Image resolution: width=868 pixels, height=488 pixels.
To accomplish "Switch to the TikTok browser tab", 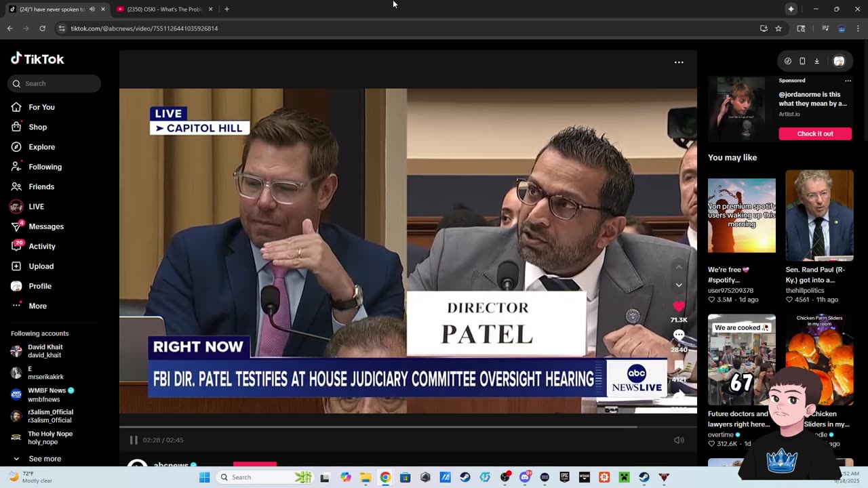I will click(51, 9).
